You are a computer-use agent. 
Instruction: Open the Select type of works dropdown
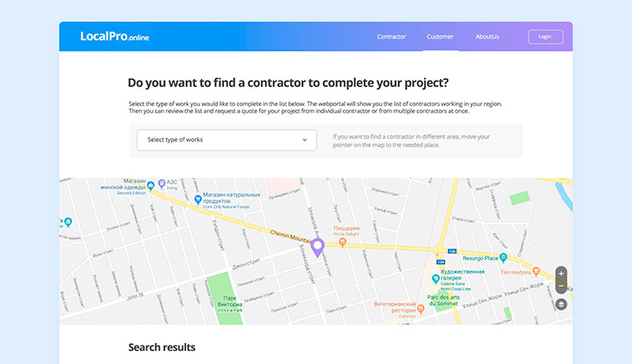point(226,139)
